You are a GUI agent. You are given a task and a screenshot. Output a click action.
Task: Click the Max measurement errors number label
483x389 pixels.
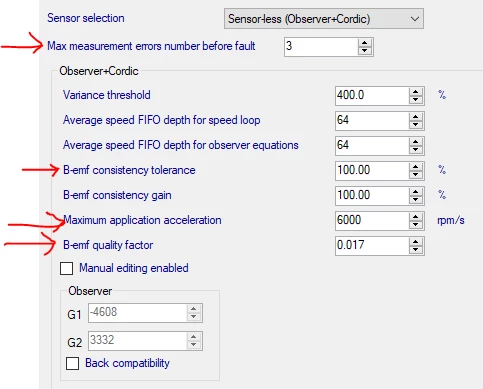pyautogui.click(x=151, y=46)
